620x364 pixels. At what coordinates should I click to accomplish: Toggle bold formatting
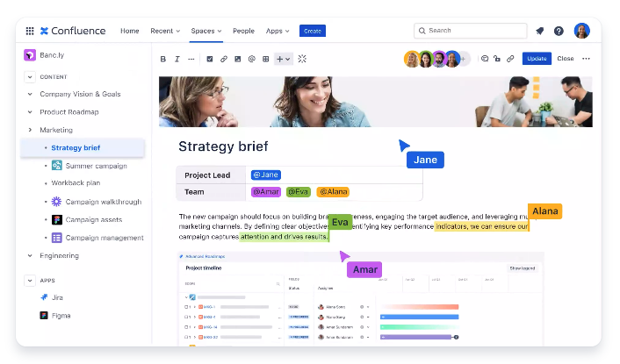pyautogui.click(x=163, y=59)
